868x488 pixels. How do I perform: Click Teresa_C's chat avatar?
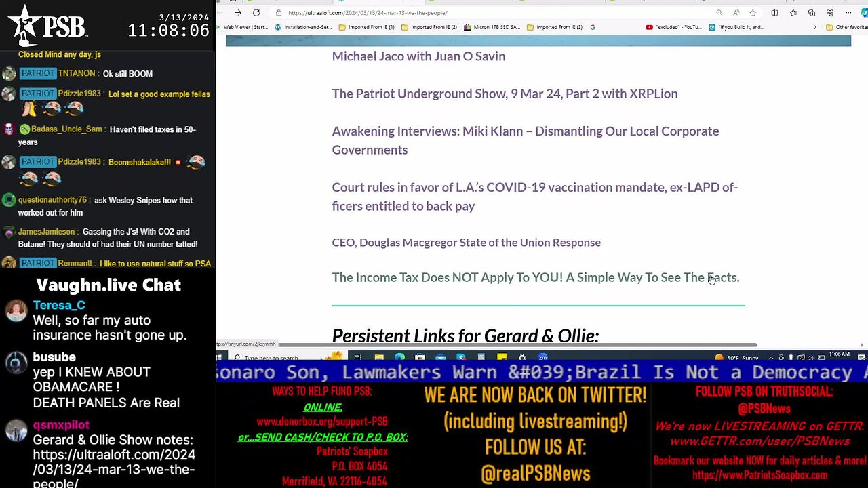pos(16,311)
